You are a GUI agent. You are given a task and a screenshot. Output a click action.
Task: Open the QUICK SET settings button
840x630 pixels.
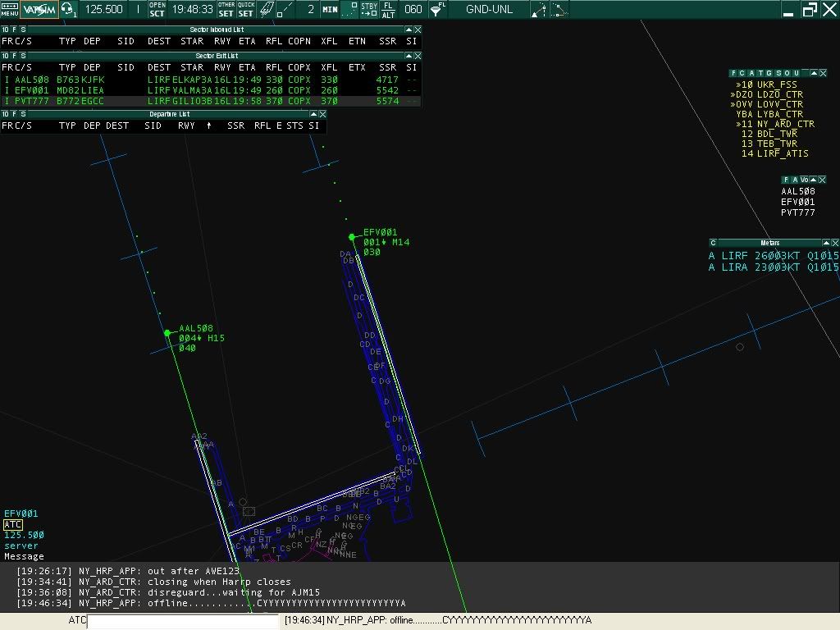click(x=246, y=9)
